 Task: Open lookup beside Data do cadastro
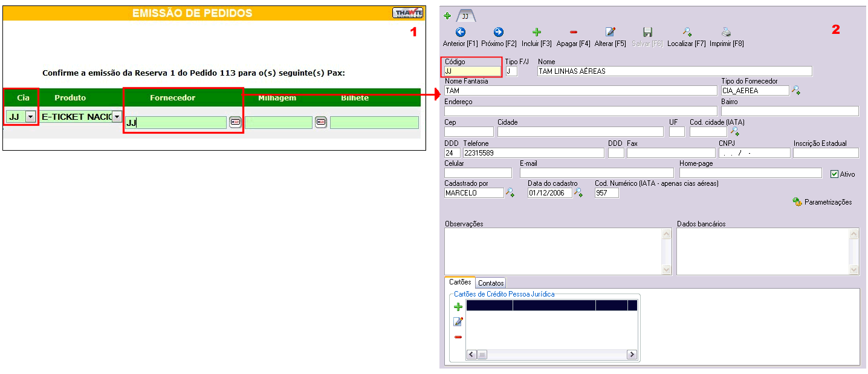(x=578, y=192)
